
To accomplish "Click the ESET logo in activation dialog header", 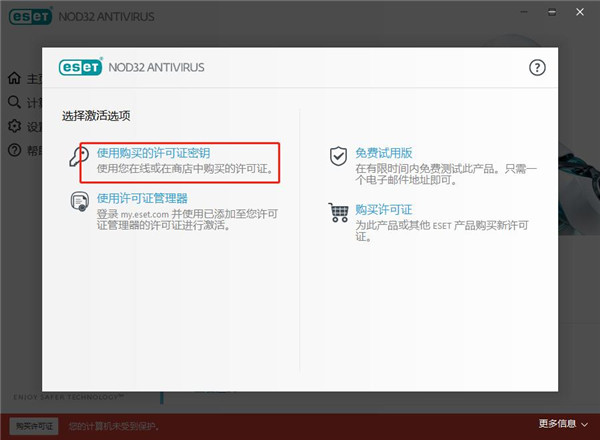I will coord(81,67).
